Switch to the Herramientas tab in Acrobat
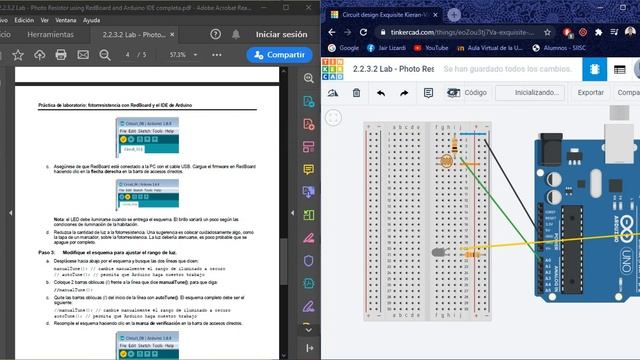The width and height of the screenshot is (640, 360). click(x=51, y=35)
